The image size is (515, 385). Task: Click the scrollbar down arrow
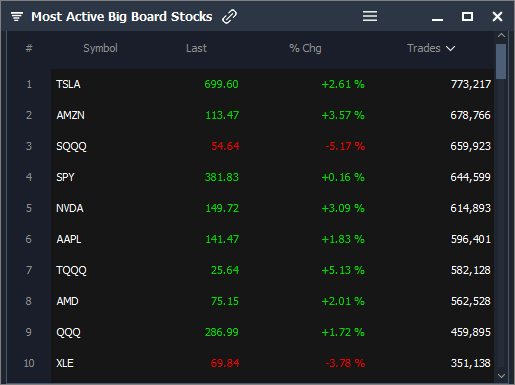[501, 376]
